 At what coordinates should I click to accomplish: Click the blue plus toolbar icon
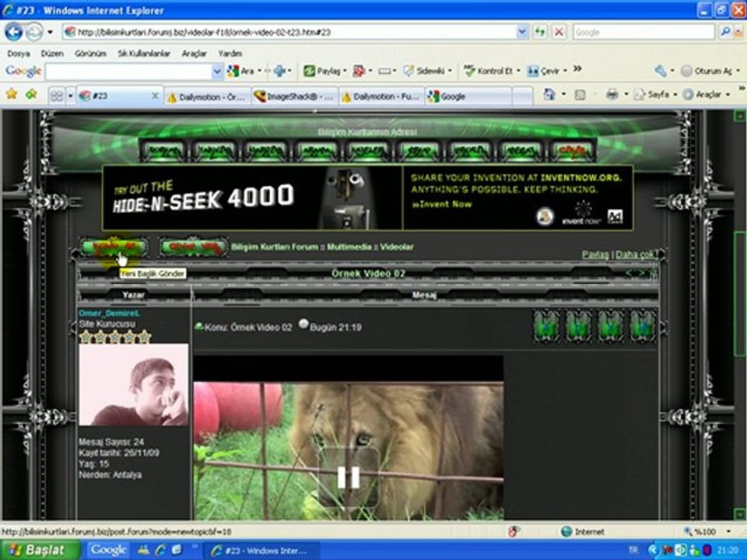tap(279, 72)
